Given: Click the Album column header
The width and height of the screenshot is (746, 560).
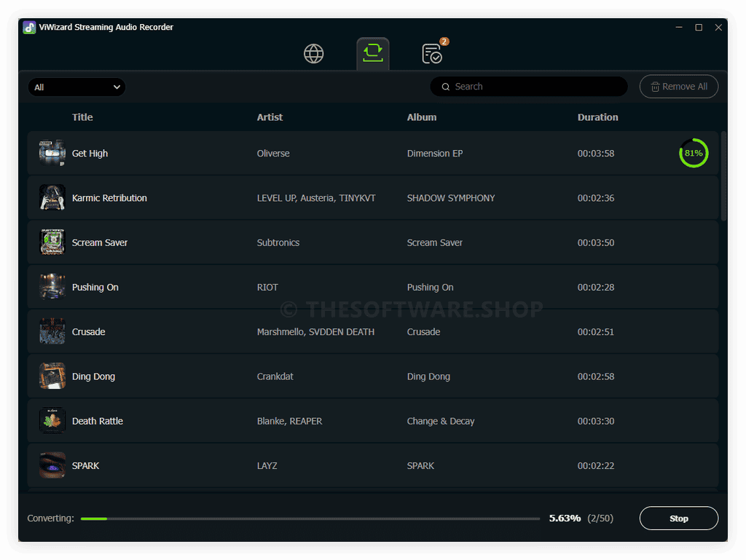Looking at the screenshot, I should pos(422,117).
